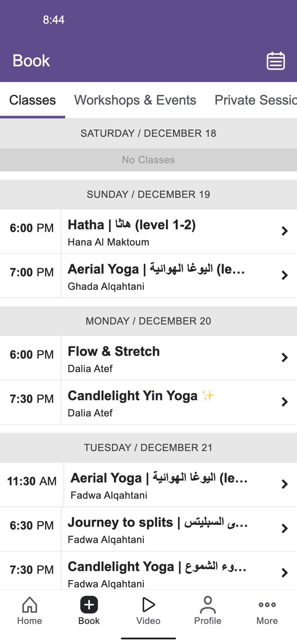
Task: Expand details for Candlelight Yin Yoga
Action: pos(284,402)
